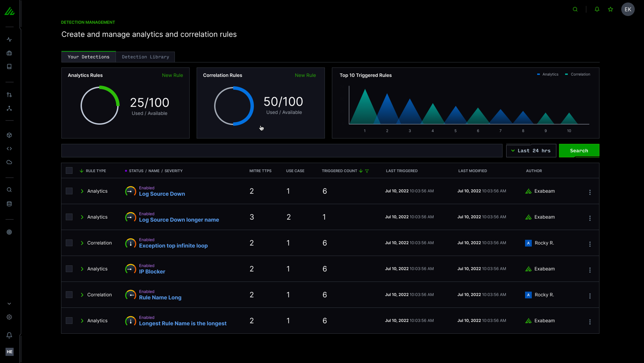
Task: Check the Log Source Down row checkbox
Action: tap(69, 191)
